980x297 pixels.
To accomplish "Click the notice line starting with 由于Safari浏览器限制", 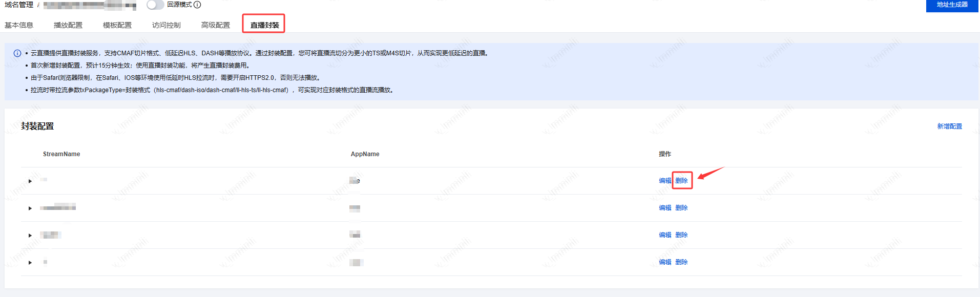I will coord(176,78).
